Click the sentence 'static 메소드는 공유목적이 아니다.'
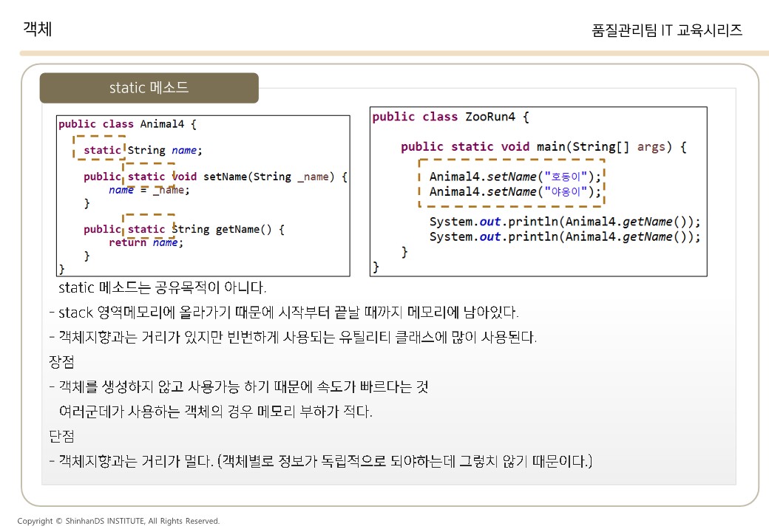 click(163, 287)
